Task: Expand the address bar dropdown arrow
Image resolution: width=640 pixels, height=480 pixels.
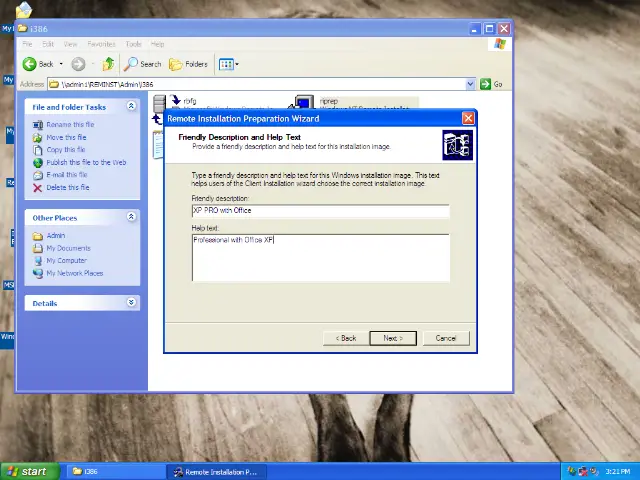Action: click(470, 84)
